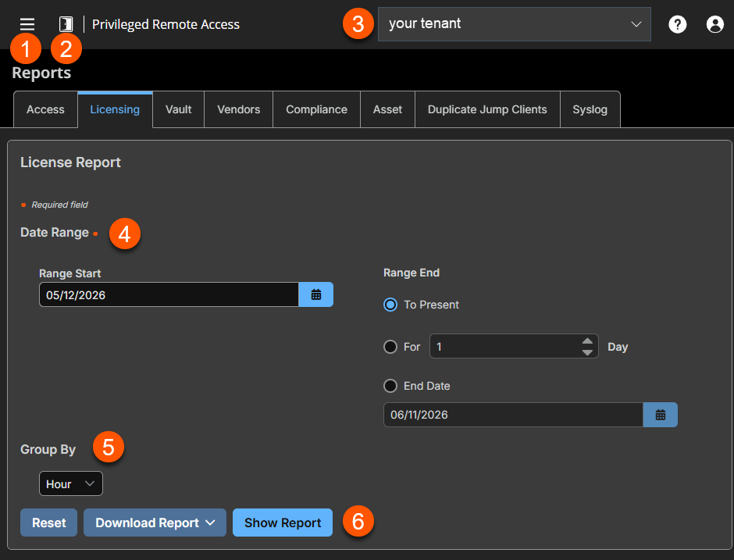Decrease the day count with down arrow
Viewport: 734px width, 560px height.
pyautogui.click(x=587, y=352)
